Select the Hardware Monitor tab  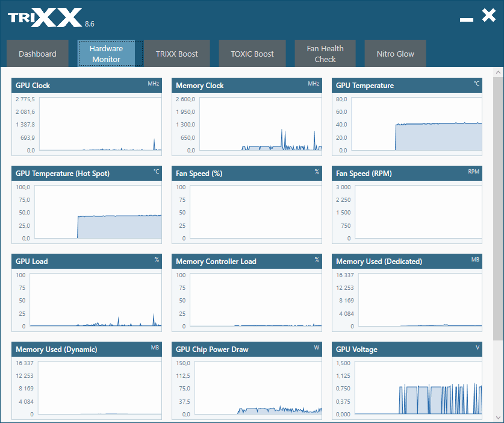(x=106, y=54)
